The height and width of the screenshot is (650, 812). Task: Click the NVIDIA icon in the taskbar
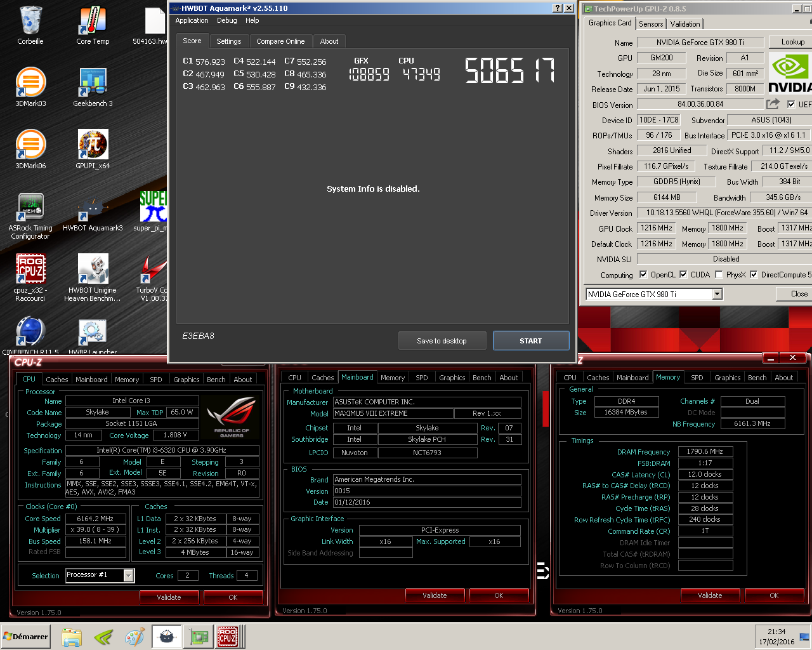coord(103,637)
